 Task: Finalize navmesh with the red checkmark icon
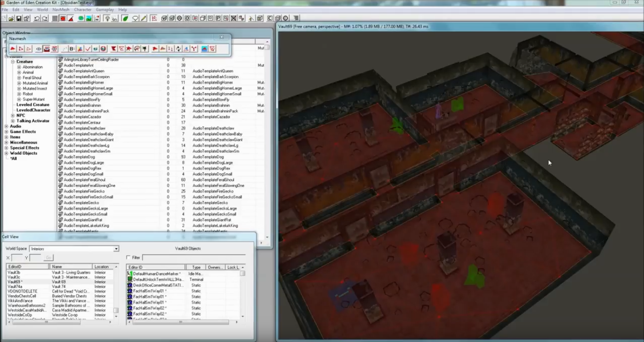[88, 49]
